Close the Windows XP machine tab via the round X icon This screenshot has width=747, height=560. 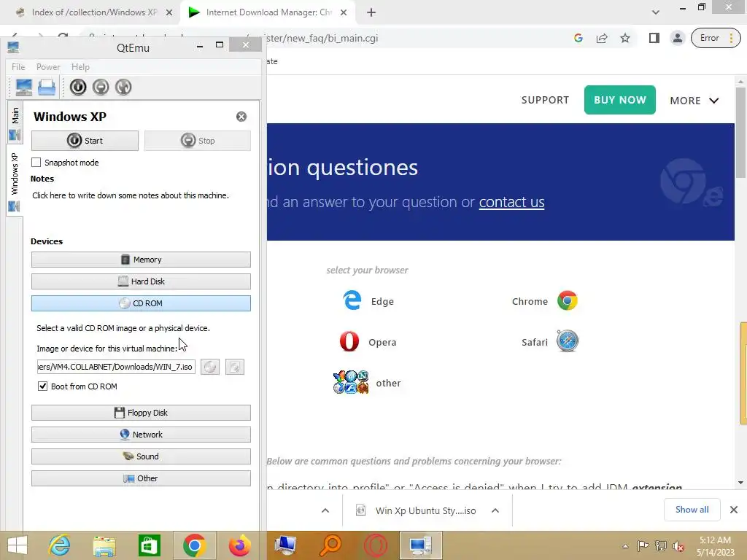point(241,117)
